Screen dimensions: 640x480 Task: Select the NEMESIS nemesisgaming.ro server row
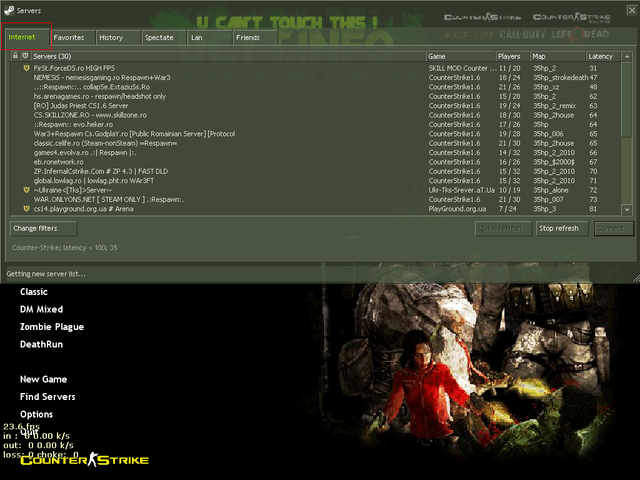tap(316, 78)
